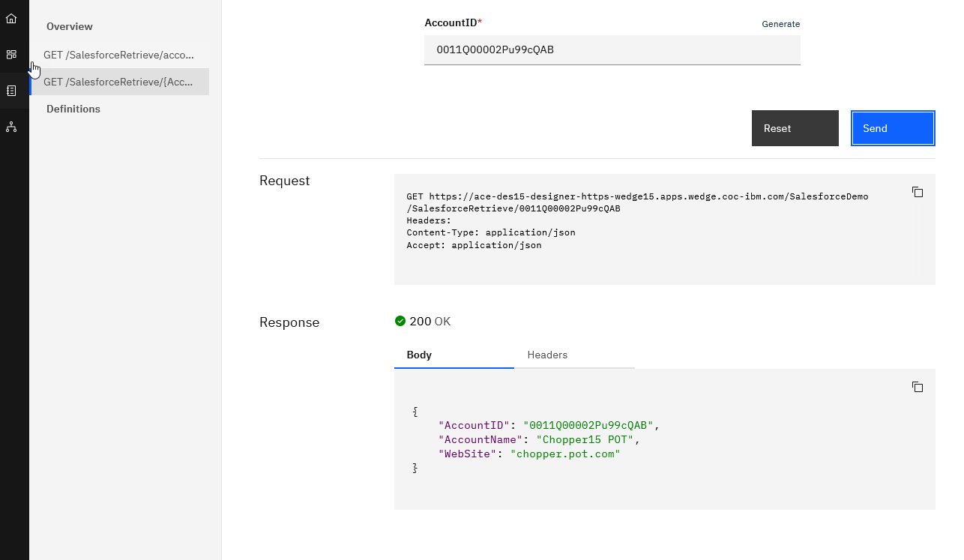Screen dimensions: 964x560
Task: Select GET /SalesforceRetrieve/{Acc... operation
Action: pos(118,82)
